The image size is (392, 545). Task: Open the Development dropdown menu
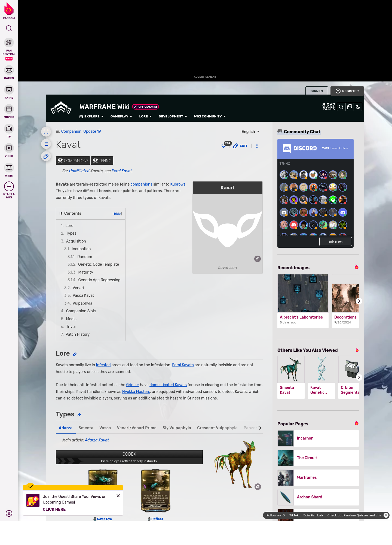pos(173,116)
